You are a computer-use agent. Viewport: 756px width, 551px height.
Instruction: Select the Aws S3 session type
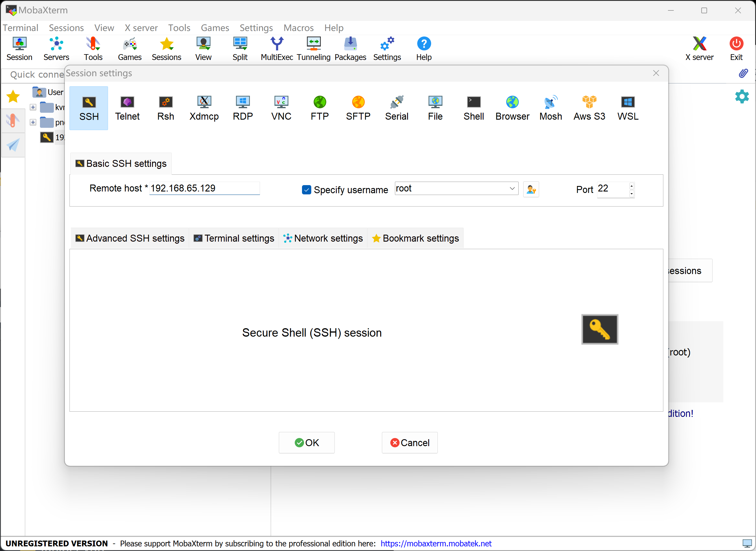pyautogui.click(x=589, y=108)
